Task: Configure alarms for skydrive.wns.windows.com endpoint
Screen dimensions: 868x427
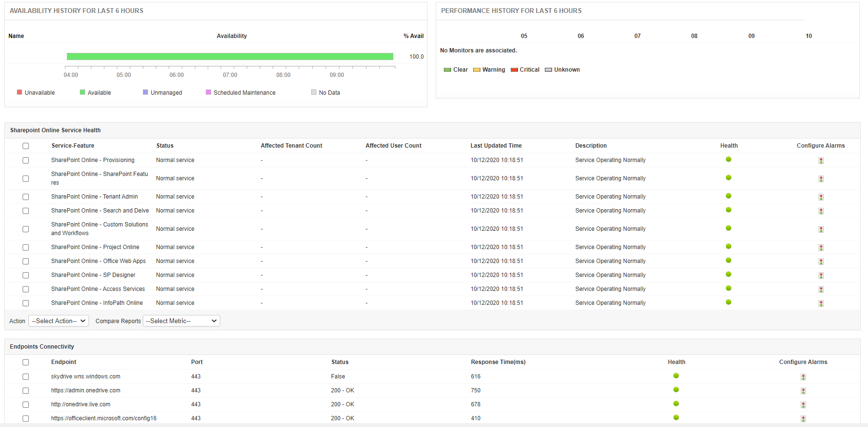Action: (x=803, y=377)
